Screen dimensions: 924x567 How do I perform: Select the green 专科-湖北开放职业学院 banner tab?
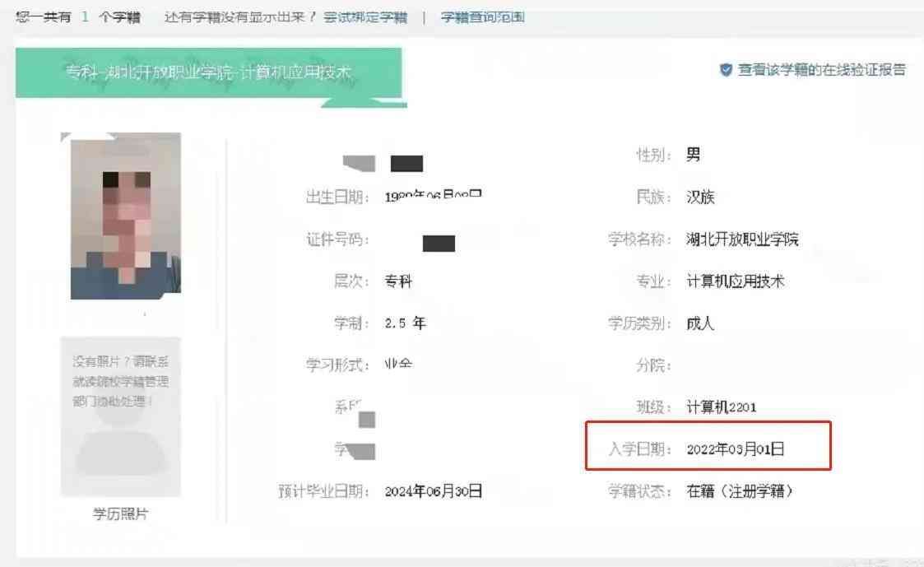[208, 72]
